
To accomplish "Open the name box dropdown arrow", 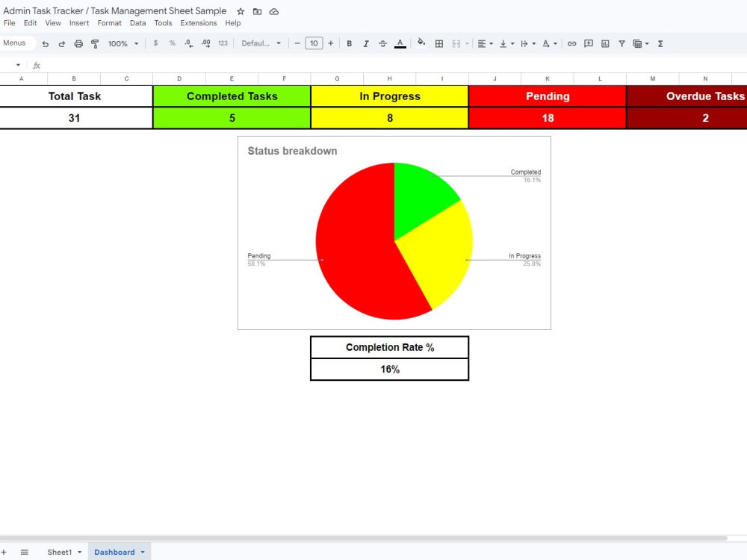I will [18, 65].
